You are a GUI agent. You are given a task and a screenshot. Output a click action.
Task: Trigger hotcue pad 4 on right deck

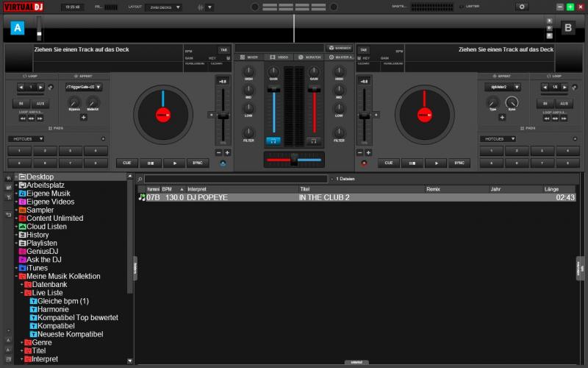click(567, 151)
